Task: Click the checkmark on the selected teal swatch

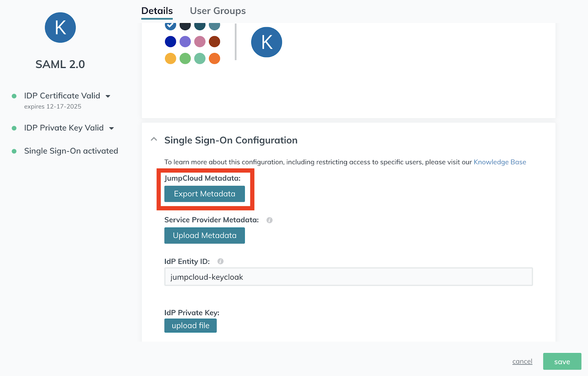Action: pyautogui.click(x=170, y=25)
